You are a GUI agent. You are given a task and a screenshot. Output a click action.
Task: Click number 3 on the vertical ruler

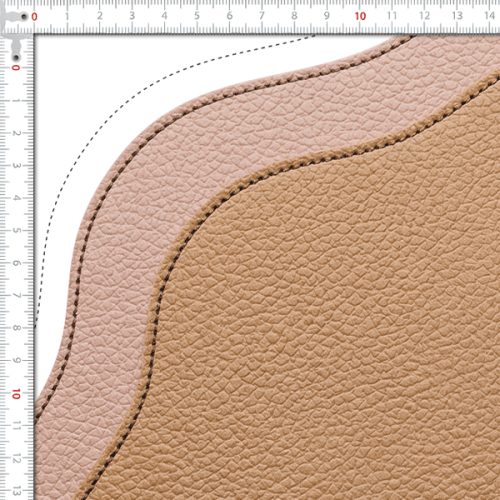point(16,165)
